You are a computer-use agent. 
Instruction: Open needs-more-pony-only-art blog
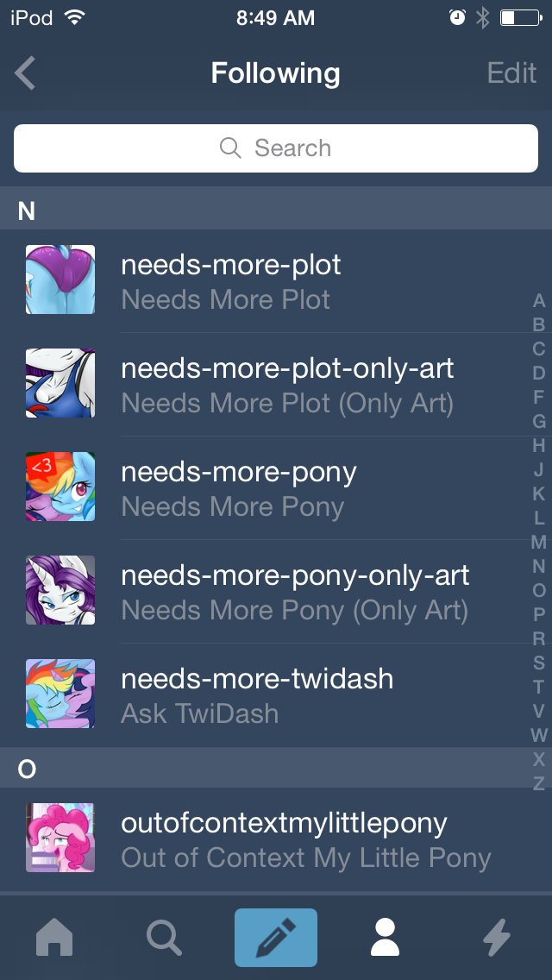tap(276, 591)
